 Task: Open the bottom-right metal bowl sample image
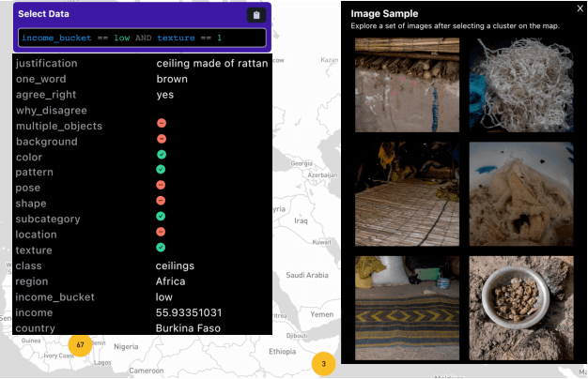point(520,307)
